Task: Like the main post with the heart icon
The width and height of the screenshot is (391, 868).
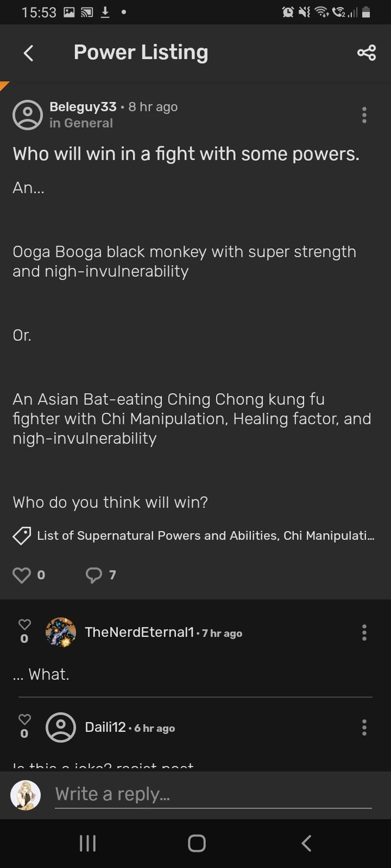Action: (x=22, y=575)
